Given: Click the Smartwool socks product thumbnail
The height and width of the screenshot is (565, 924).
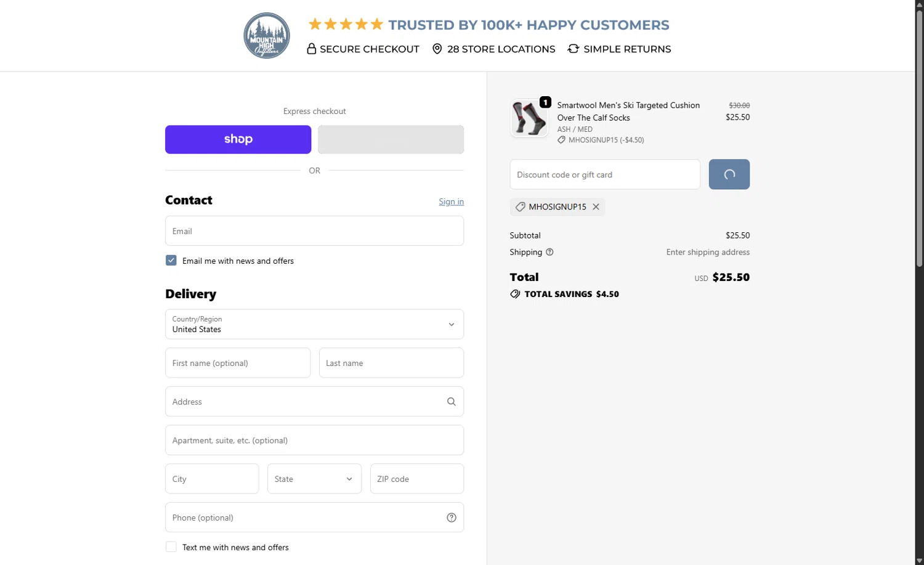Looking at the screenshot, I should point(529,118).
